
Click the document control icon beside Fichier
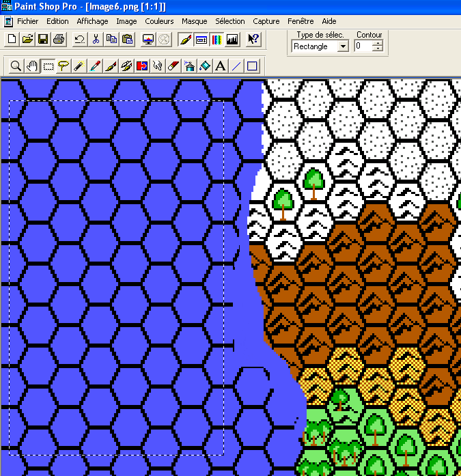click(8, 21)
